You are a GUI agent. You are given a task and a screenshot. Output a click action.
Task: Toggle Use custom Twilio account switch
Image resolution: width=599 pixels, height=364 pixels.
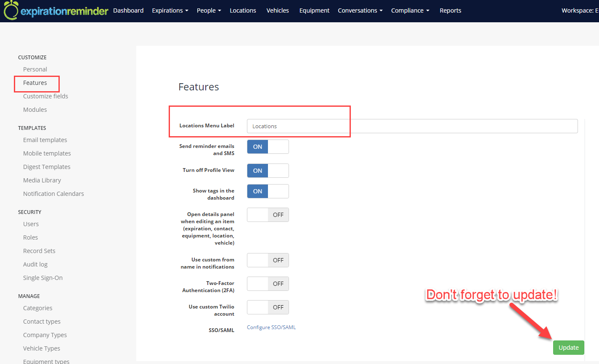(x=268, y=307)
